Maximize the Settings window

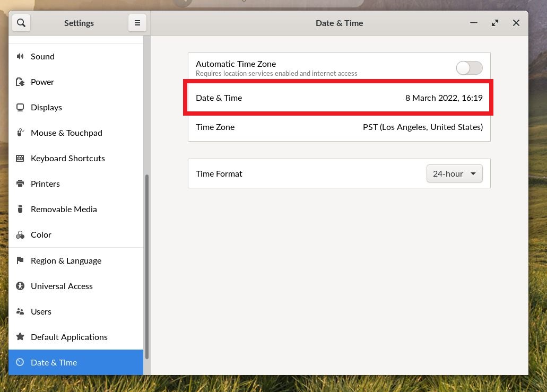pyautogui.click(x=494, y=23)
